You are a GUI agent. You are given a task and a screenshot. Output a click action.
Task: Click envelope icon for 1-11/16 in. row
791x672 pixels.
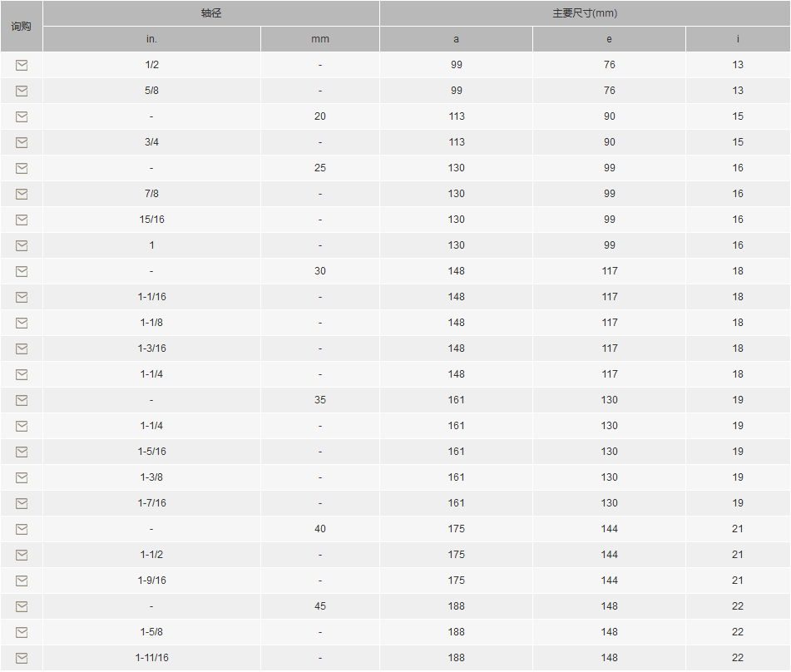click(22, 658)
